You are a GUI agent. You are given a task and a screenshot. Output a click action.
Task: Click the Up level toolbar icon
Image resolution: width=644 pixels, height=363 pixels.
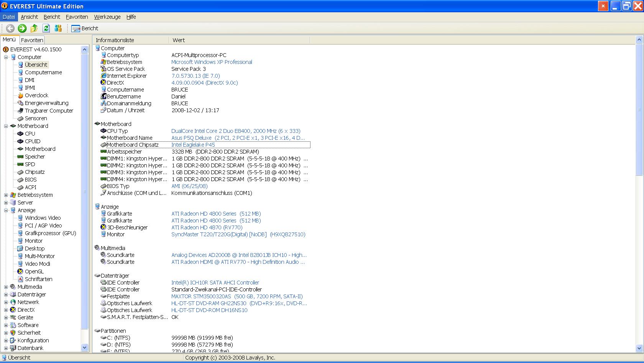point(34,28)
